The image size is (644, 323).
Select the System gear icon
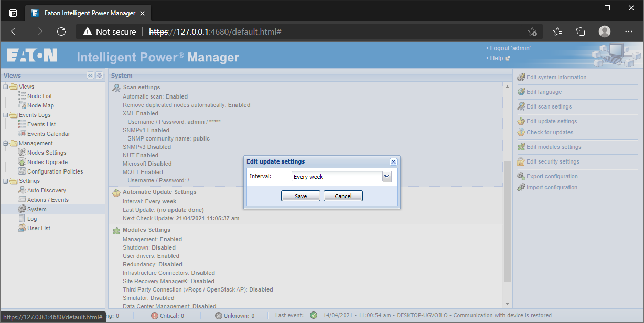pos(22,209)
